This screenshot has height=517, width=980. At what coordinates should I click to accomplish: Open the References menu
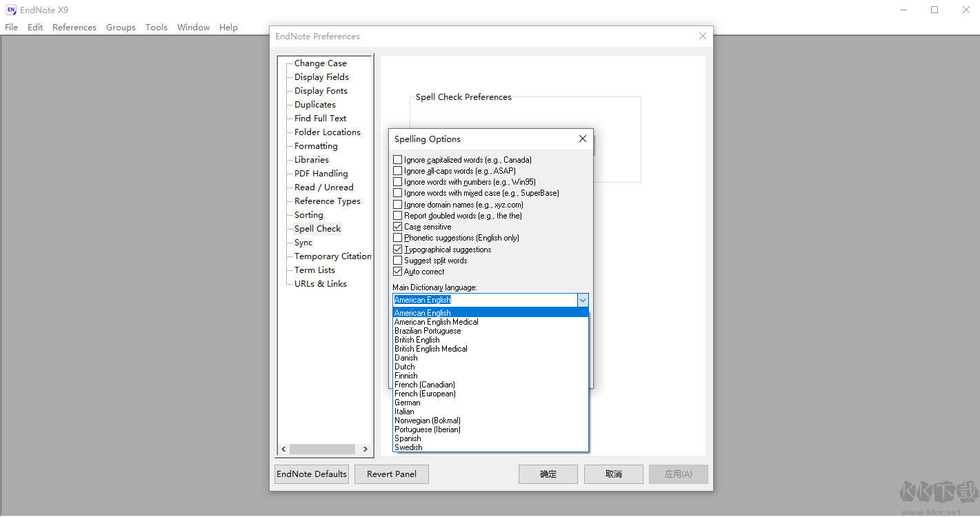point(74,27)
